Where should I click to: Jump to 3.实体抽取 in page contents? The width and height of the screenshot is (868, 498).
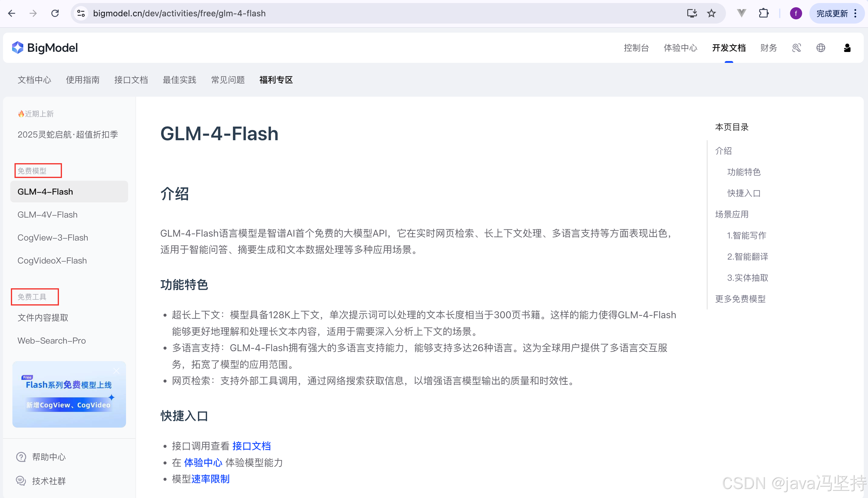pyautogui.click(x=748, y=278)
